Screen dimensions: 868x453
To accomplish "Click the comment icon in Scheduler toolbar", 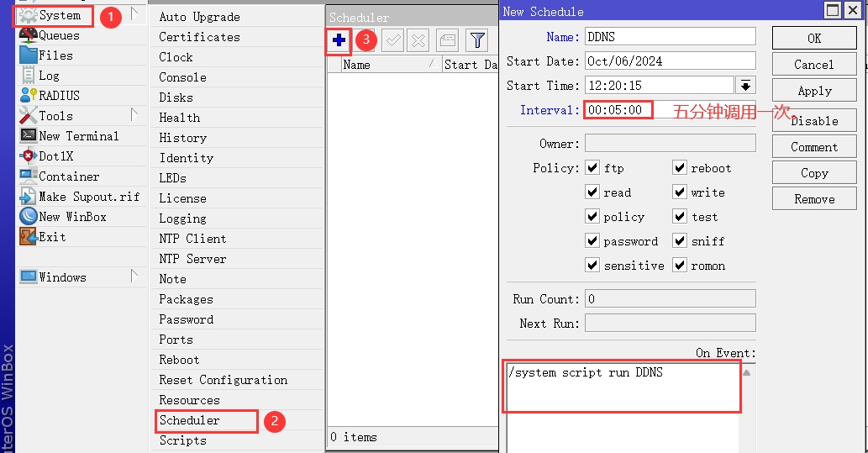I will (x=448, y=40).
